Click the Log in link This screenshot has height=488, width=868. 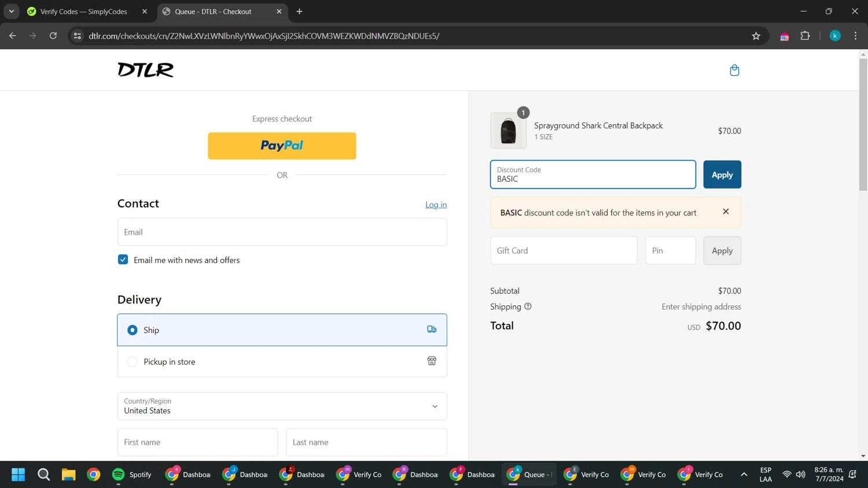pyautogui.click(x=436, y=205)
